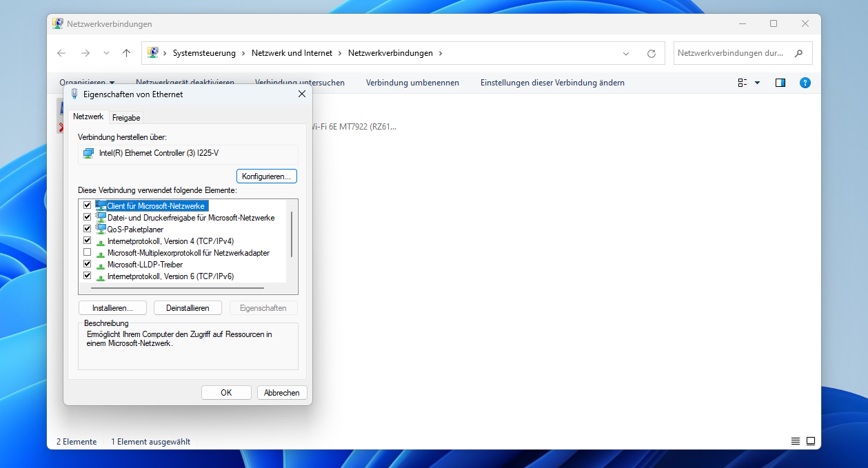Click the up-one-level arrow icon

click(126, 53)
